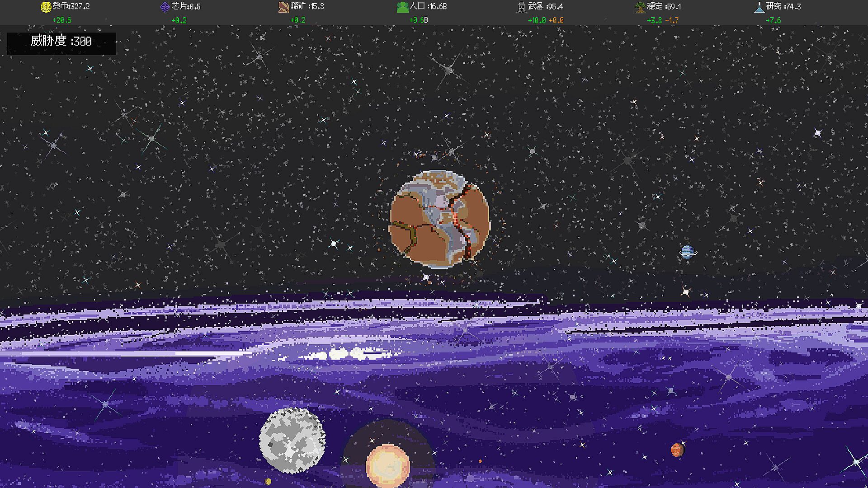Image resolution: width=868 pixels, height=488 pixels.
Task: Click the brown rare ore icon
Action: click(x=283, y=7)
